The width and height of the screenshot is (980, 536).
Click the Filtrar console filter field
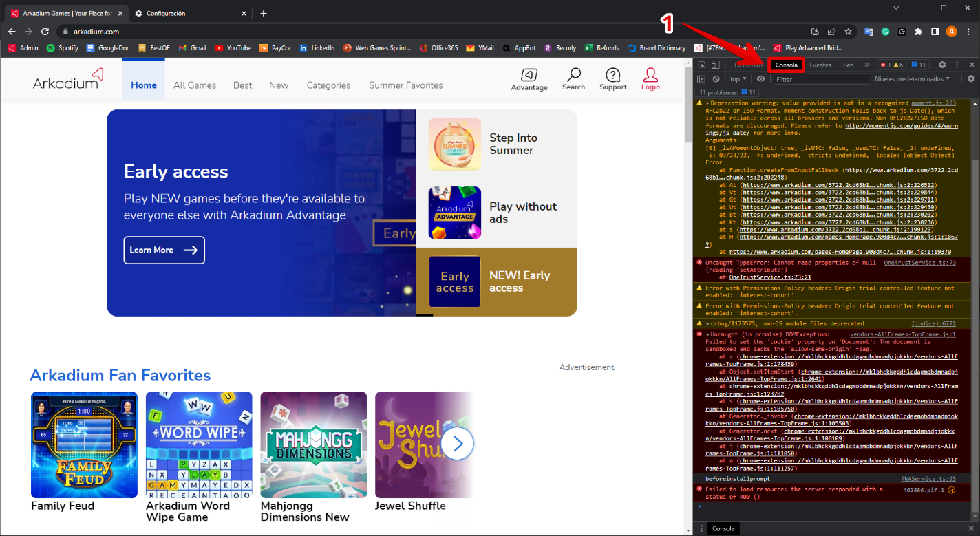(x=822, y=79)
